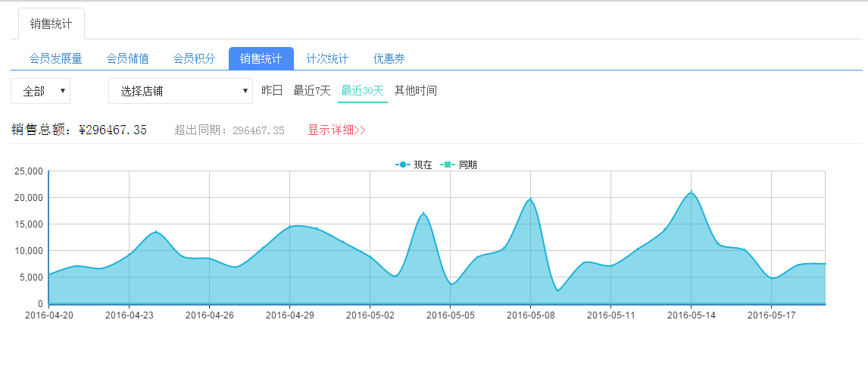Click the 2016-04-29 data point on chart

tap(289, 227)
